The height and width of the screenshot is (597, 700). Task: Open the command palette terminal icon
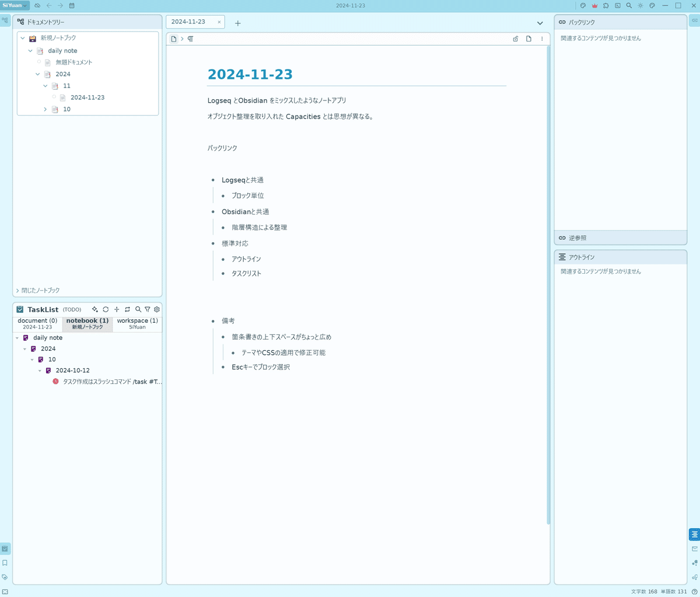coord(618,5)
